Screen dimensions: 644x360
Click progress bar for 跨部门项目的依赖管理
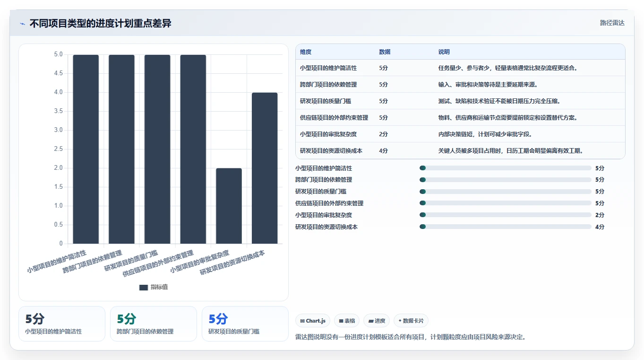pyautogui.click(x=505, y=180)
